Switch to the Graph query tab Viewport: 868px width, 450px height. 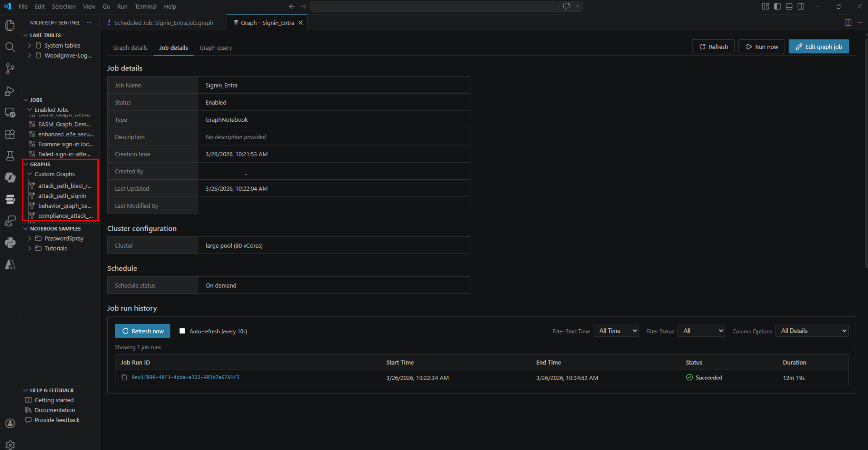[x=216, y=48]
